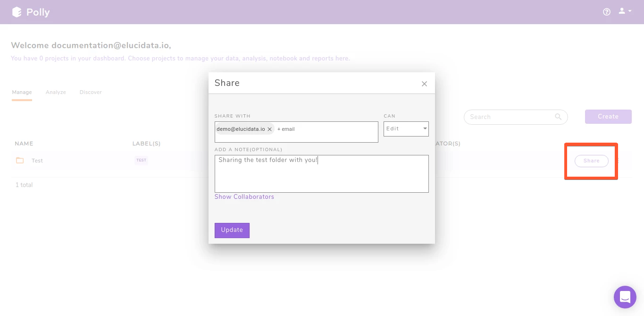644x316 pixels.
Task: Open the chat support bubble icon
Action: click(x=625, y=297)
